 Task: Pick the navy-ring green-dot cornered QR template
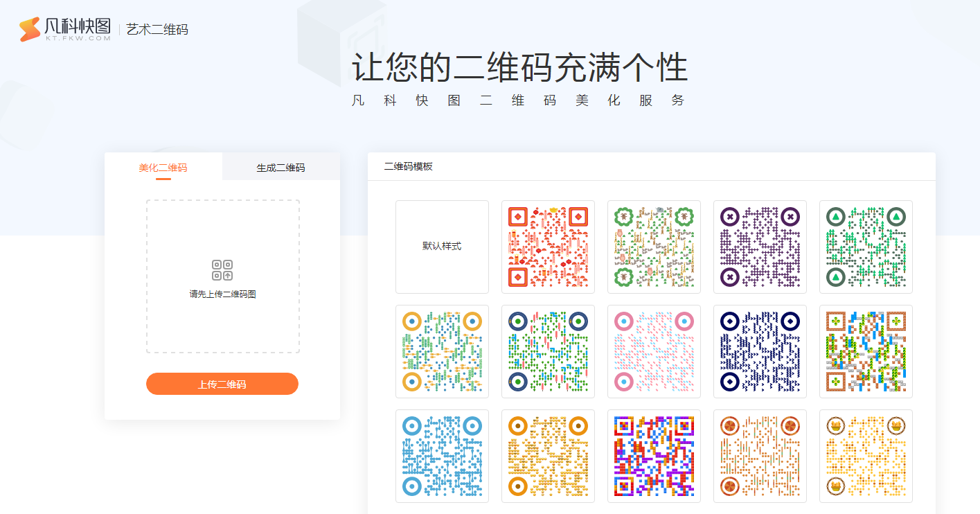click(548, 351)
